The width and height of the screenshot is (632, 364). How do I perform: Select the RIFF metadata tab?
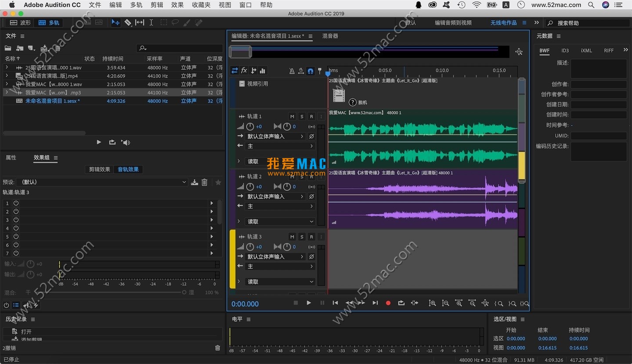click(609, 50)
